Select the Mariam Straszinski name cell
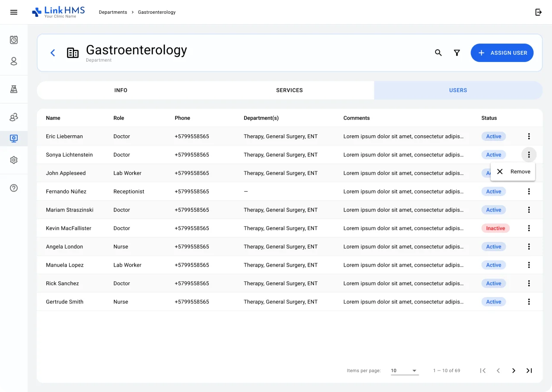This screenshot has width=552, height=392. pyautogui.click(x=70, y=210)
